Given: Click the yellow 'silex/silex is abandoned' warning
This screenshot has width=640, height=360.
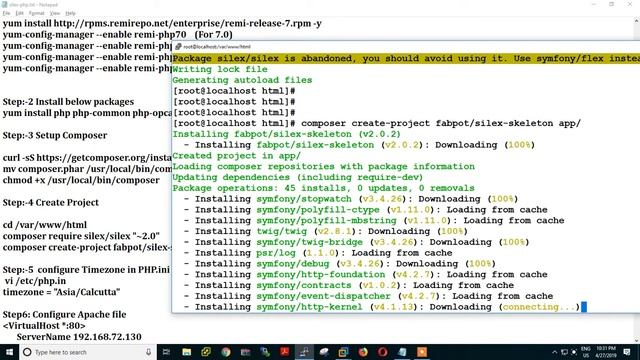Looking at the screenshot, I should click(x=406, y=58).
